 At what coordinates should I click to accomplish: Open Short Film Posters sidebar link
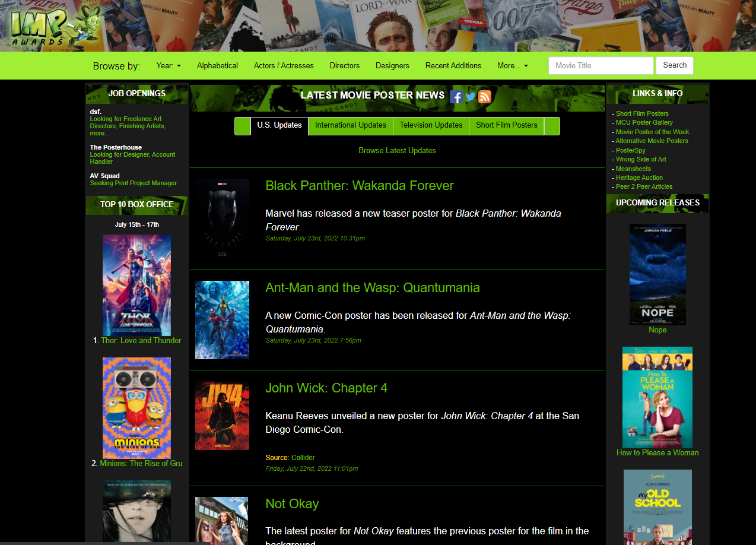point(642,113)
